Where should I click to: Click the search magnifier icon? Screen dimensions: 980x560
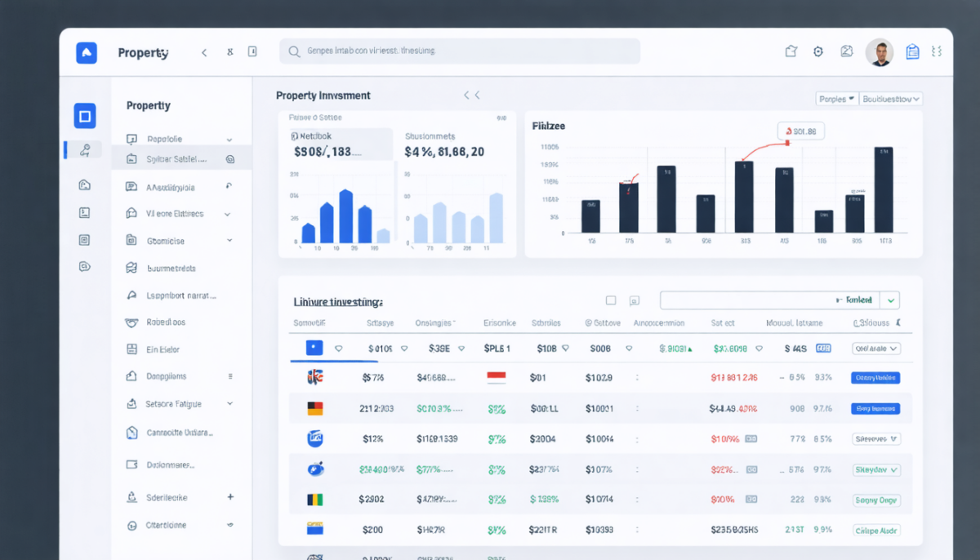294,51
